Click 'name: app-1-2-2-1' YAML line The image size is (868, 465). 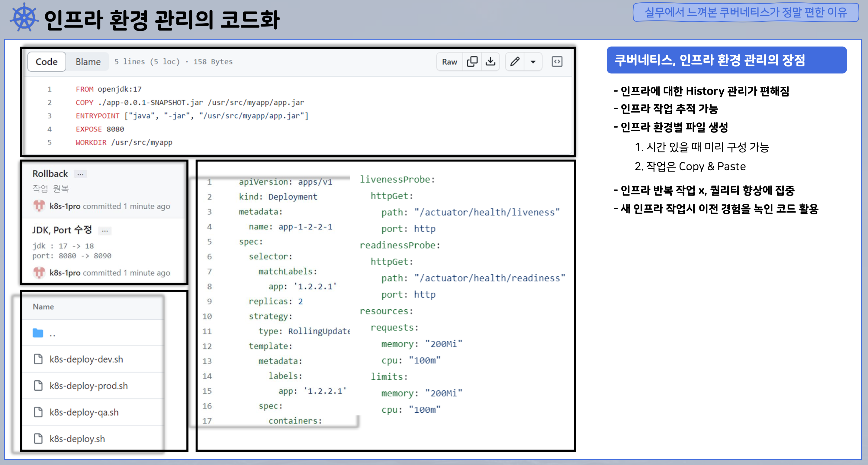click(291, 226)
